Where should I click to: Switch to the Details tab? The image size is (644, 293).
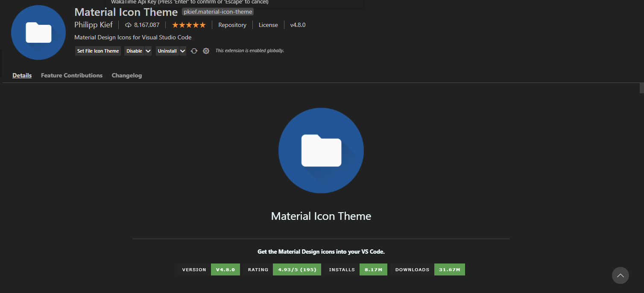22,75
